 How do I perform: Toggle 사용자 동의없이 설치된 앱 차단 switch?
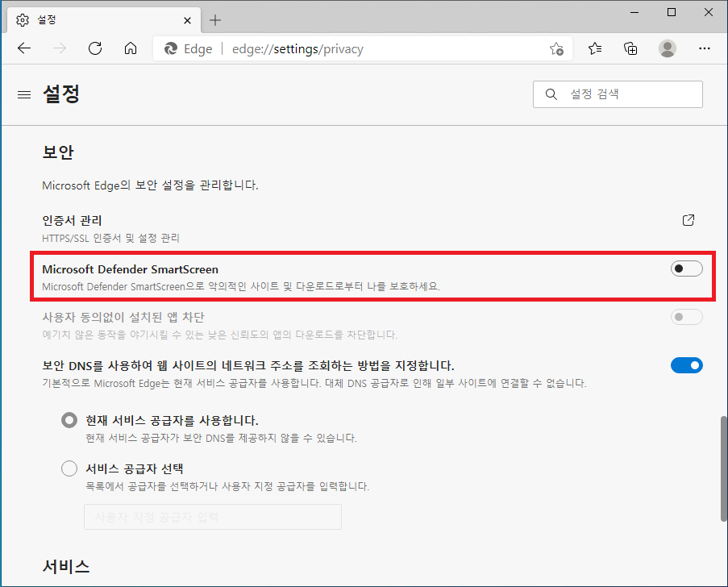point(687,317)
